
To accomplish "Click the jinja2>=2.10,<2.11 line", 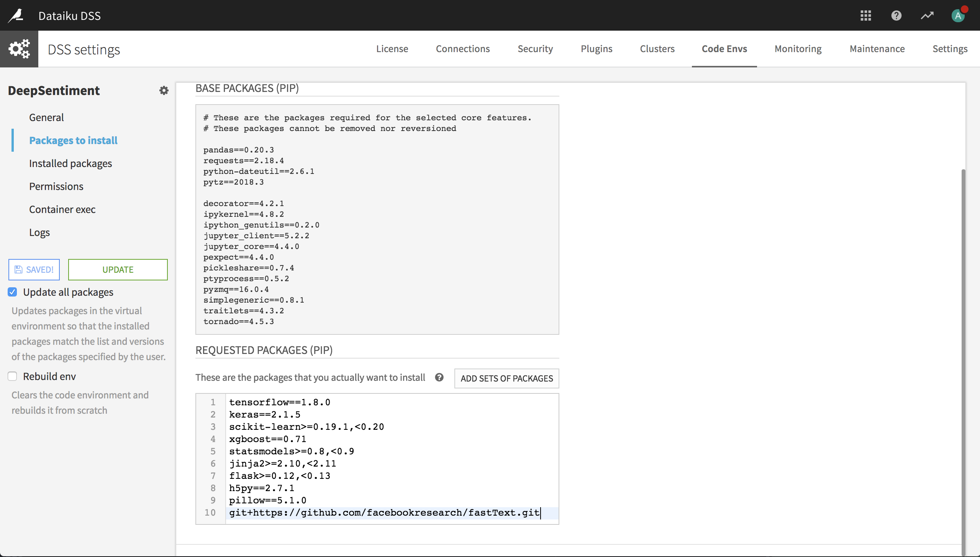I will point(283,464).
